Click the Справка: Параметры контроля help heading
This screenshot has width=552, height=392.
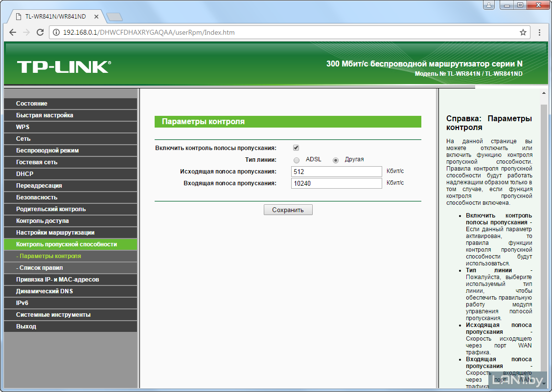[x=489, y=123]
